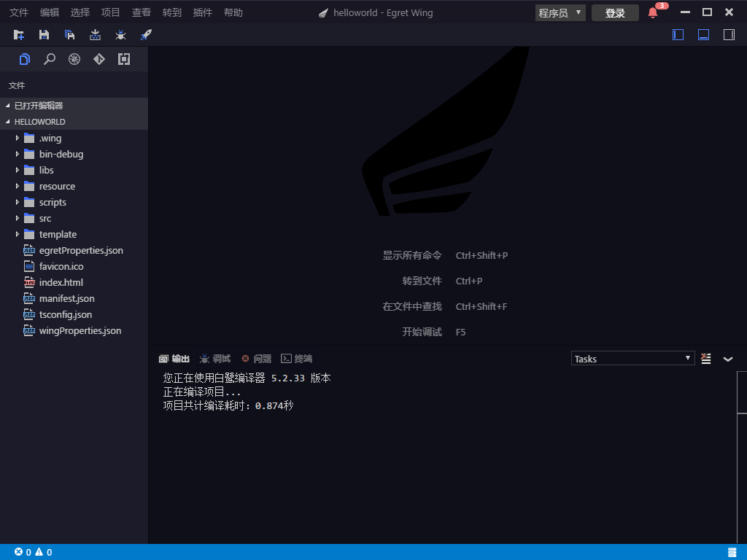
Task: Collapse the HELLOWORLD project section
Action: 74,122
